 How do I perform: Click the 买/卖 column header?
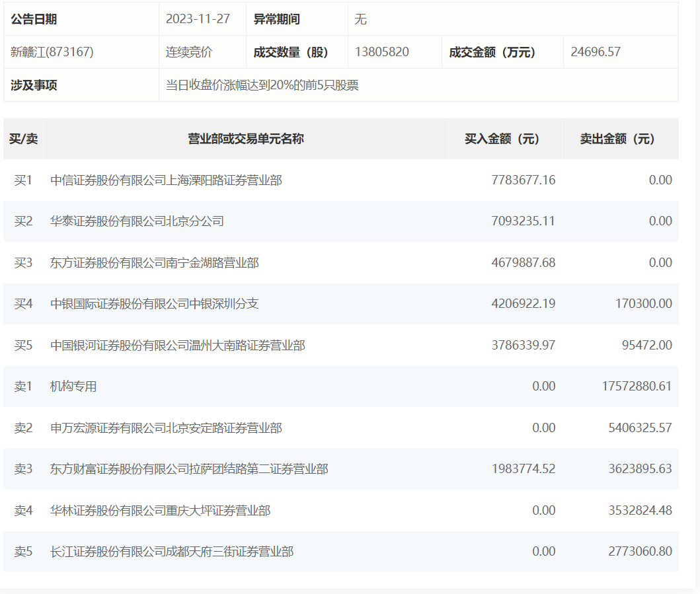[23, 139]
